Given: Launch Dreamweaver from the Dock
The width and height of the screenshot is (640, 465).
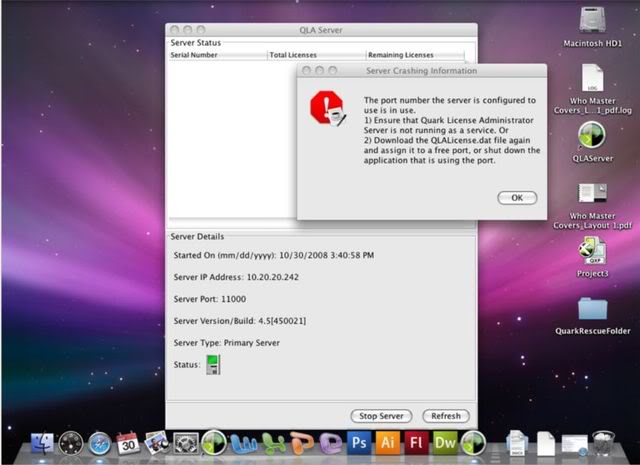Looking at the screenshot, I should pyautogui.click(x=445, y=443).
